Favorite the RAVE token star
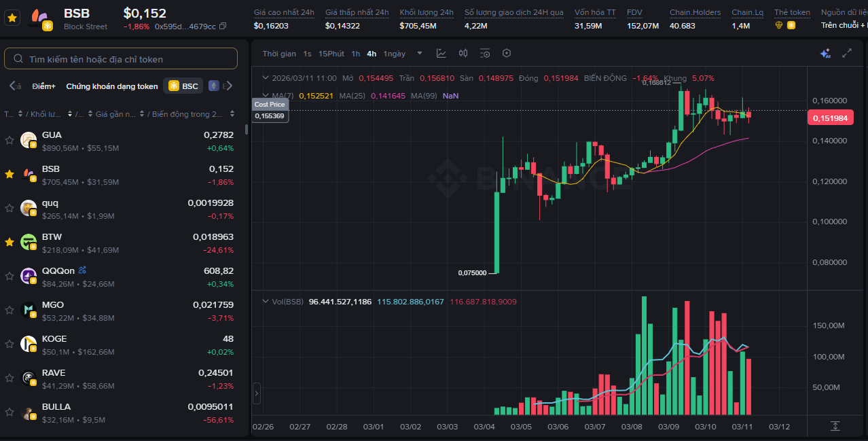Viewport: 868px width, 441px height. (10, 378)
